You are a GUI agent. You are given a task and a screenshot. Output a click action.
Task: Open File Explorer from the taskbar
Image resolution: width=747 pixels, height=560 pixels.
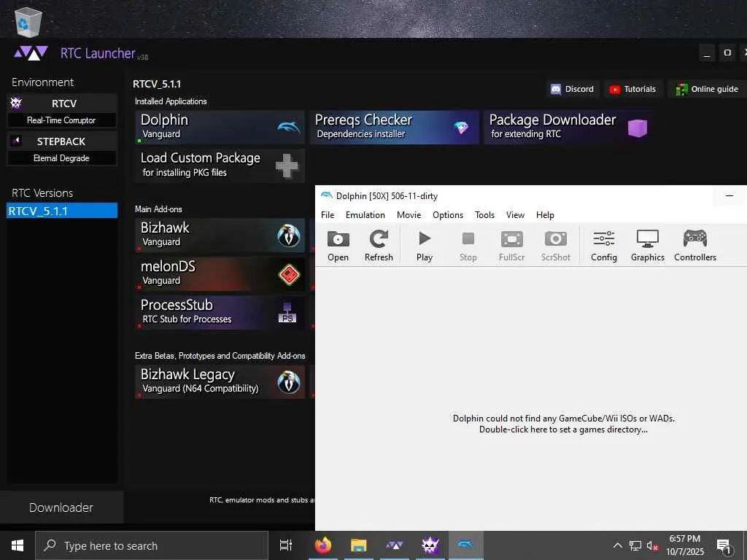[x=359, y=545]
